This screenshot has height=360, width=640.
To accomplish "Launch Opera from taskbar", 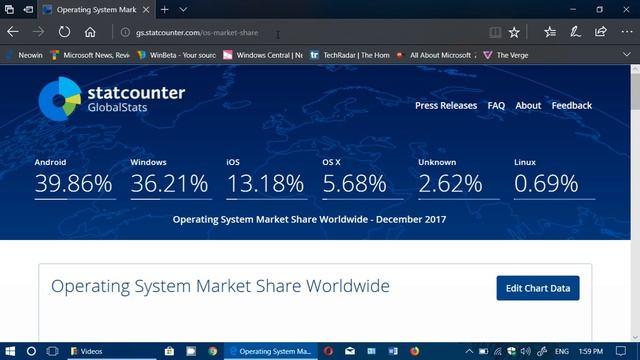I will point(328,351).
